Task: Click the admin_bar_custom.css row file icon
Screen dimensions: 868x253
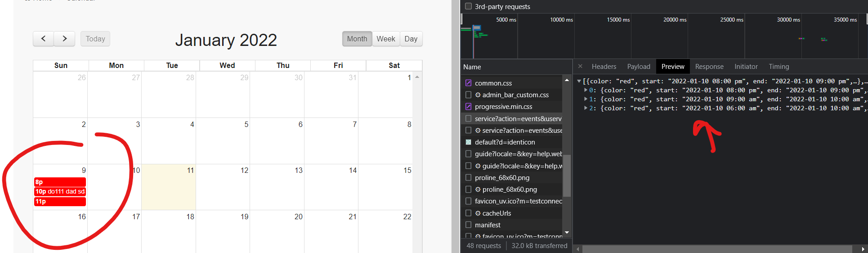Action: point(468,95)
